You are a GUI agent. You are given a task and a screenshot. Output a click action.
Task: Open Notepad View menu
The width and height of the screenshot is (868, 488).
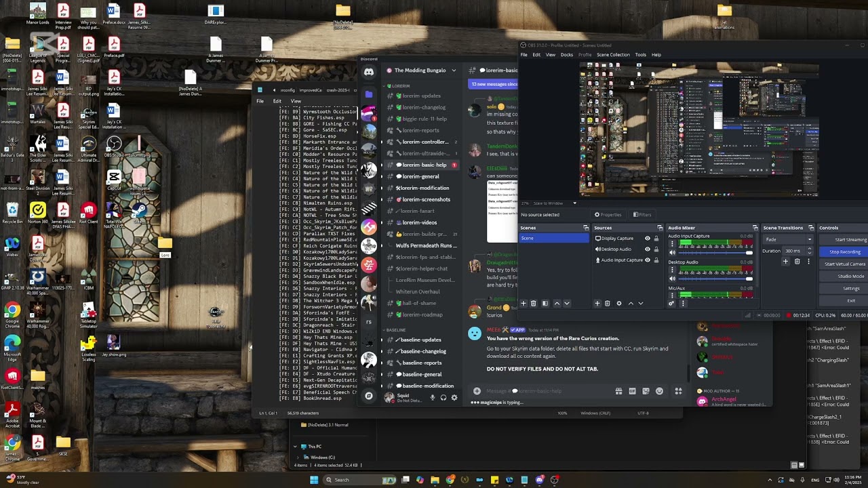click(296, 101)
